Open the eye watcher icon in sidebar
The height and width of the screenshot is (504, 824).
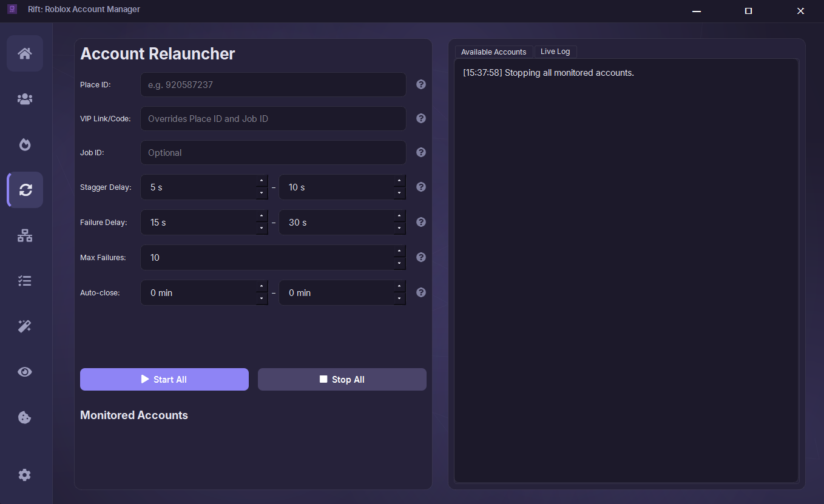[25, 372]
